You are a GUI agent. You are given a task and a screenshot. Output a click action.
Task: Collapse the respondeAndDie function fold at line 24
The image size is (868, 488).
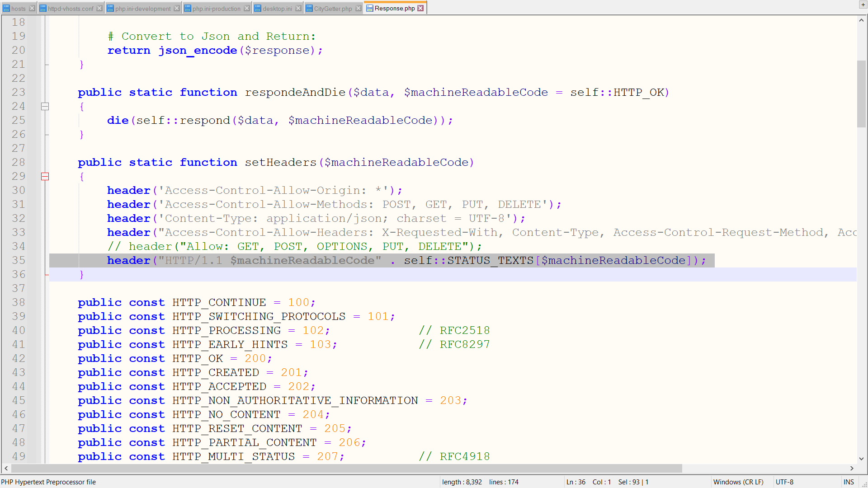click(x=45, y=107)
